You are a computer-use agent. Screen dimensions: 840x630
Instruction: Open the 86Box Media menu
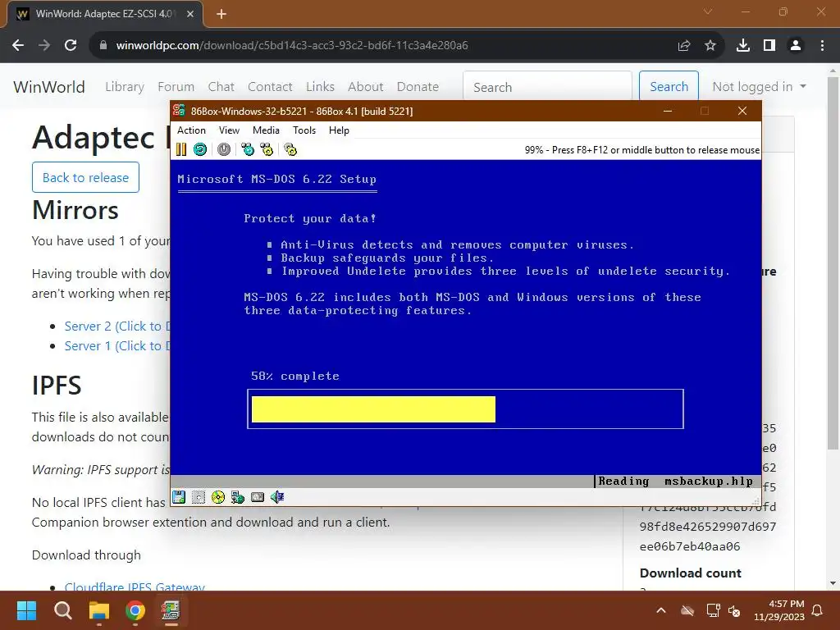pyautogui.click(x=266, y=130)
